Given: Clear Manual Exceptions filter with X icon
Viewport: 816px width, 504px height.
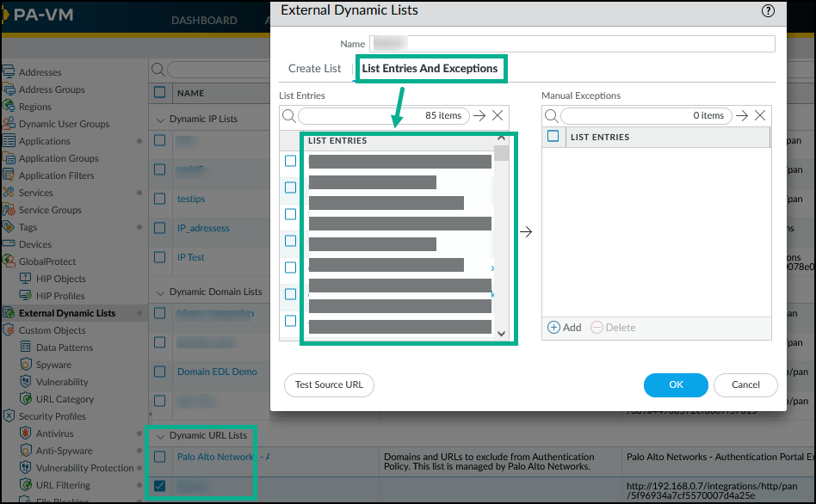Looking at the screenshot, I should (760, 115).
